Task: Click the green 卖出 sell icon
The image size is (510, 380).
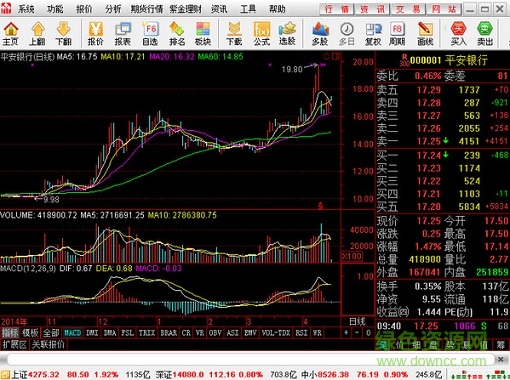Action: tap(485, 34)
